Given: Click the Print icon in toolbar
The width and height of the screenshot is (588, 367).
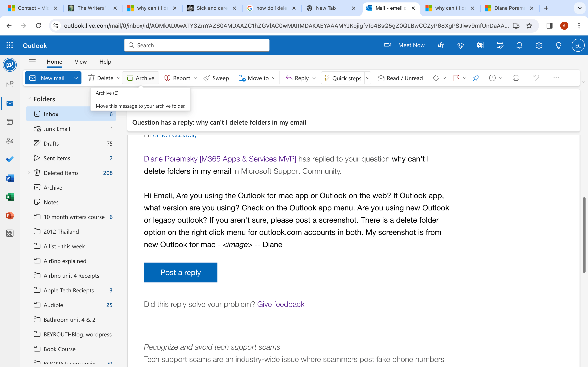Looking at the screenshot, I should click(x=516, y=78).
